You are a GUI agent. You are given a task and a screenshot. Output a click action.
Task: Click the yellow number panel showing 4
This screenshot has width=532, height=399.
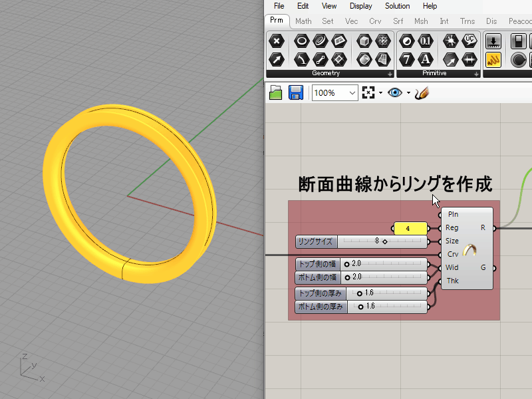coord(411,228)
